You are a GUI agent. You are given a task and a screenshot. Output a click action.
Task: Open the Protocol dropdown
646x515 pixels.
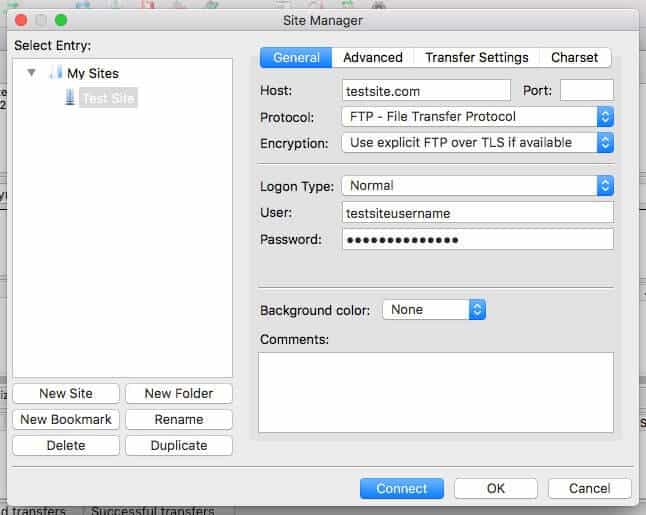click(x=477, y=117)
